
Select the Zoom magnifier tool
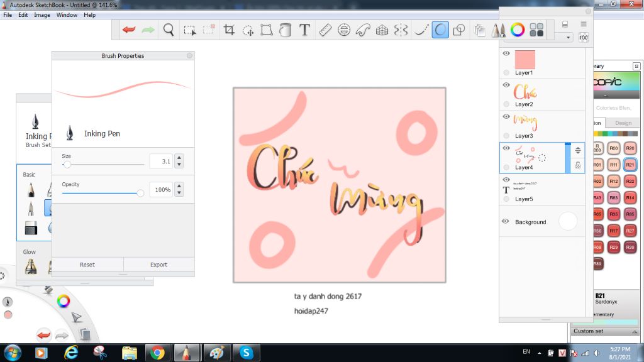169,30
